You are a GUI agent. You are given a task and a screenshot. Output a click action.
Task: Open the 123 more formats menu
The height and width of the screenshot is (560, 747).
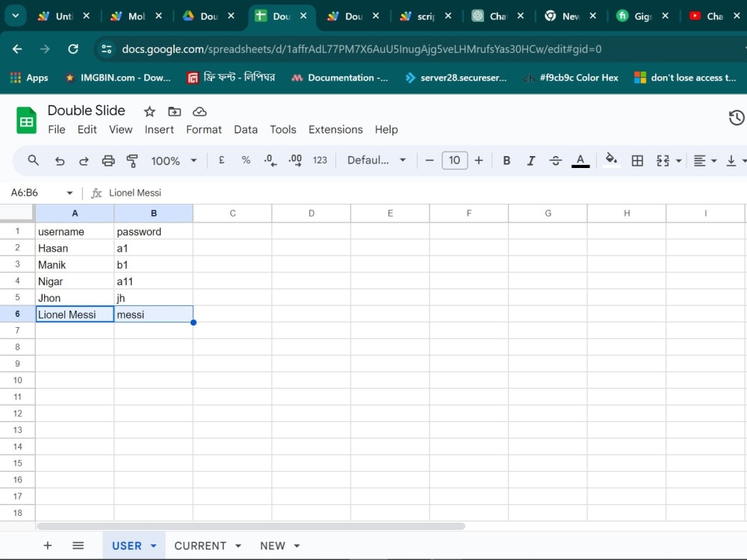[320, 161]
